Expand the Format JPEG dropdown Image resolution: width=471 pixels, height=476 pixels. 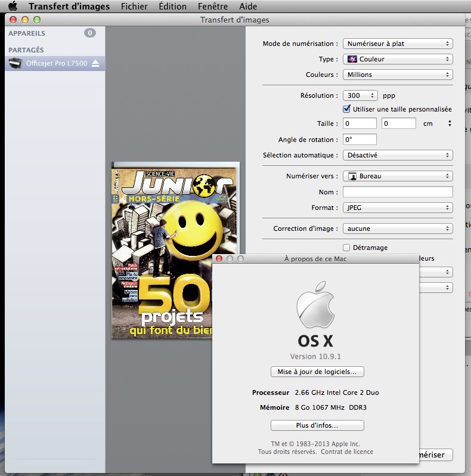coord(398,208)
